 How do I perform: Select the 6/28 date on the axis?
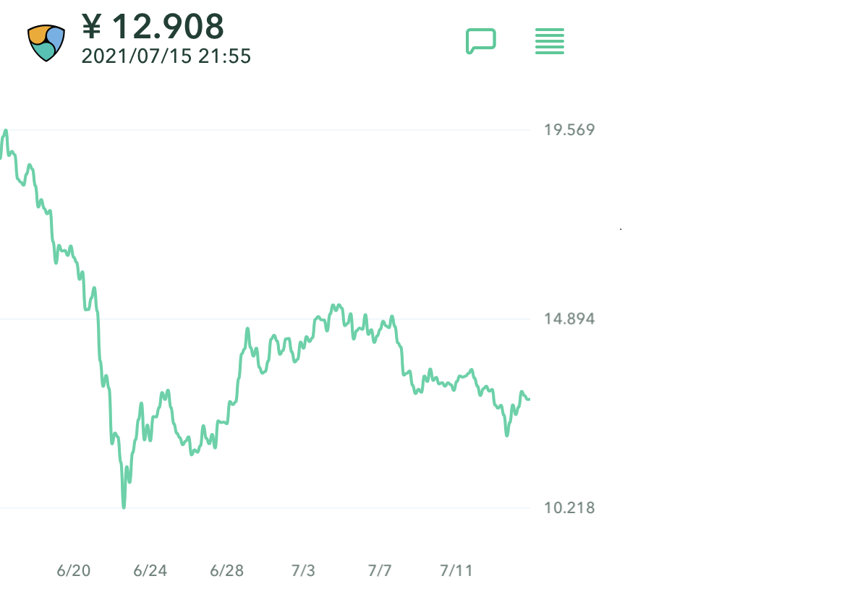227,571
